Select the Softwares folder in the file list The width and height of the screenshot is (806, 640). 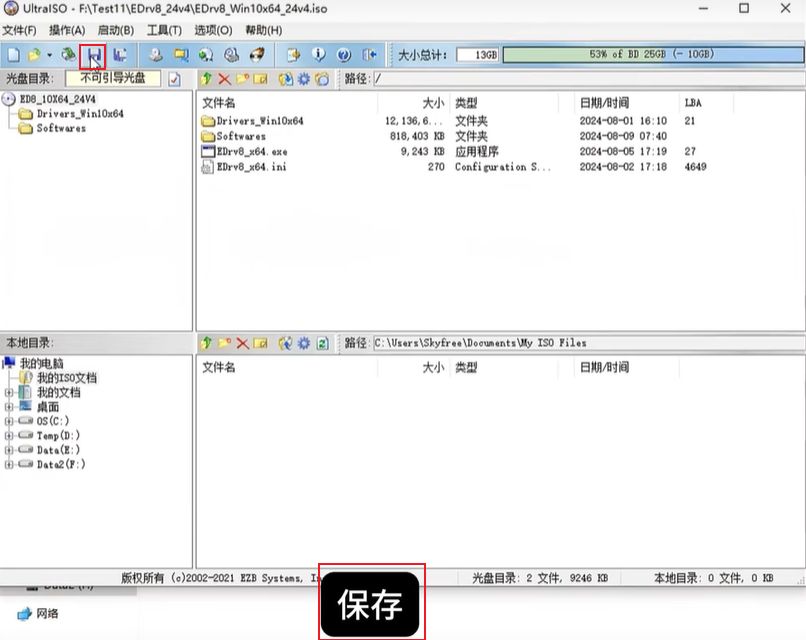pos(241,136)
